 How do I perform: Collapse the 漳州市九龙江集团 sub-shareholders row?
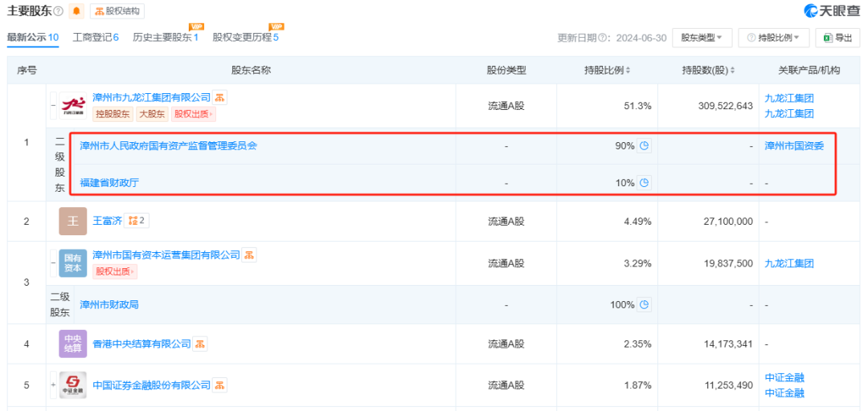tap(53, 105)
